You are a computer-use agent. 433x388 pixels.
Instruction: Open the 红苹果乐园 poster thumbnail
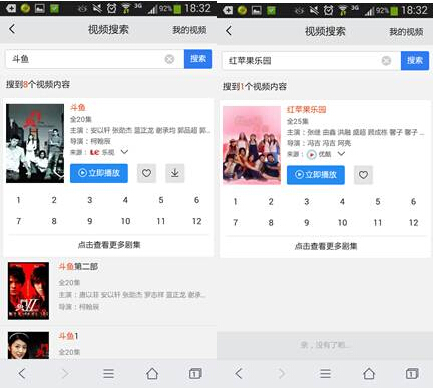252,145
